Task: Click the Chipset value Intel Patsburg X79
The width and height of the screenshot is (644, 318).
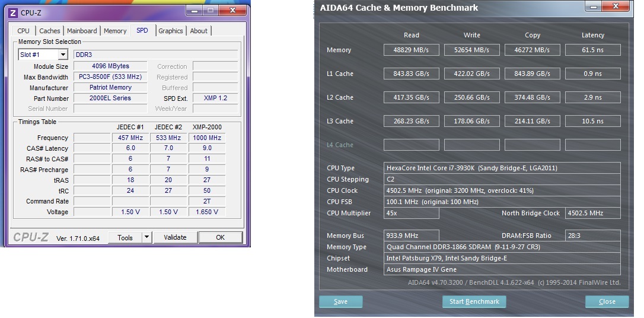Action: tap(502, 259)
